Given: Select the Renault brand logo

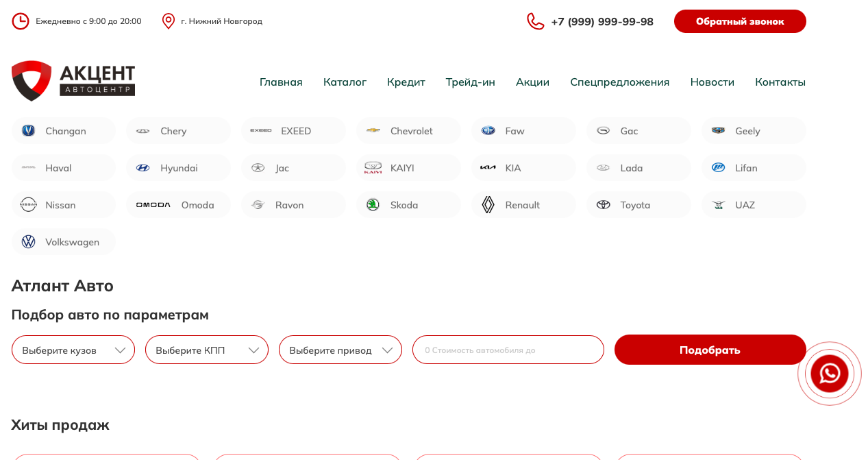Looking at the screenshot, I should point(488,205).
